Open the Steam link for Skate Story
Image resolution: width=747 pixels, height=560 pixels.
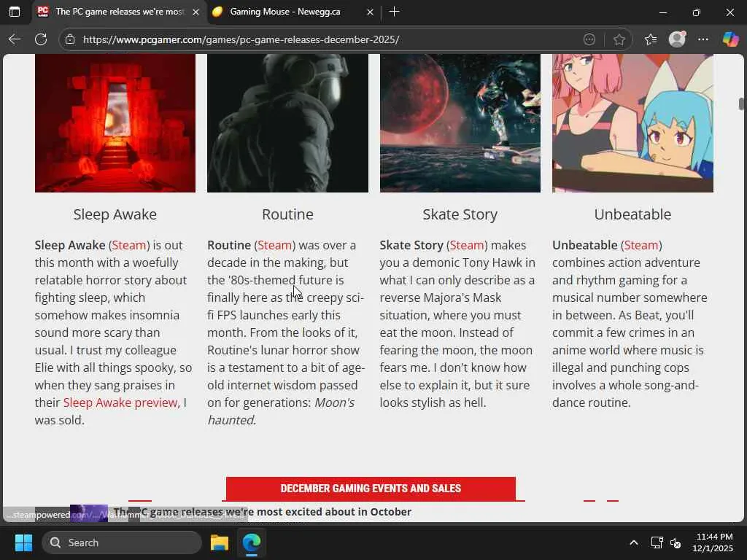point(467,245)
